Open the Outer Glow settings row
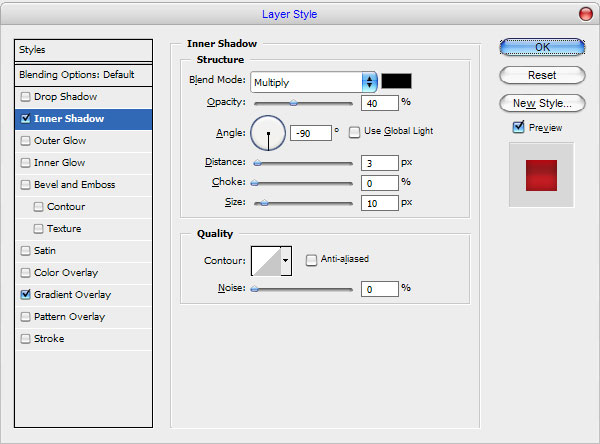The image size is (600, 444). point(83,141)
